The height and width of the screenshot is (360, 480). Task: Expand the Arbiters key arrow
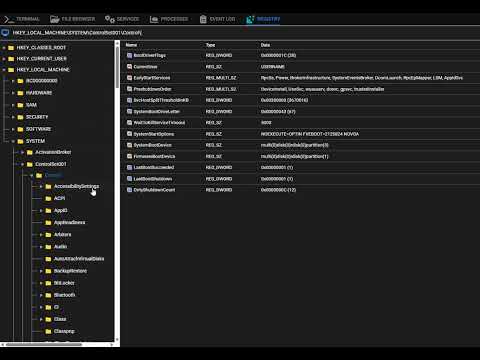click(41, 235)
